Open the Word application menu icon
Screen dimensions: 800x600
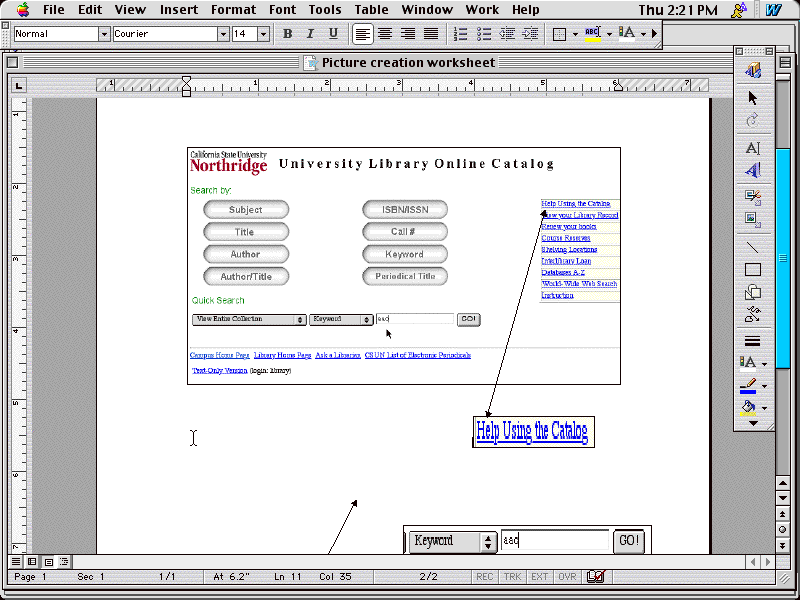click(773, 10)
